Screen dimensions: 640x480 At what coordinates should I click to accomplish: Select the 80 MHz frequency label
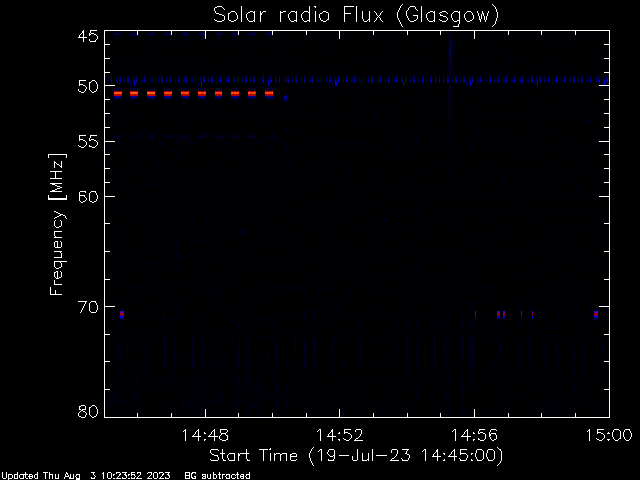pos(88,411)
